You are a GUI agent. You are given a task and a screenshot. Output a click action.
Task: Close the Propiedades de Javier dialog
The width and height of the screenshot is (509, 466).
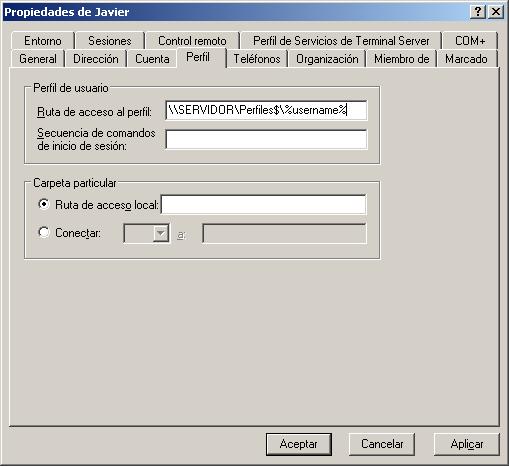pyautogui.click(x=496, y=12)
